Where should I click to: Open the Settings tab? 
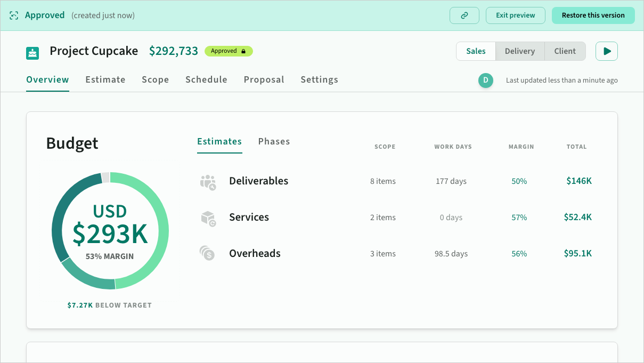(x=319, y=79)
